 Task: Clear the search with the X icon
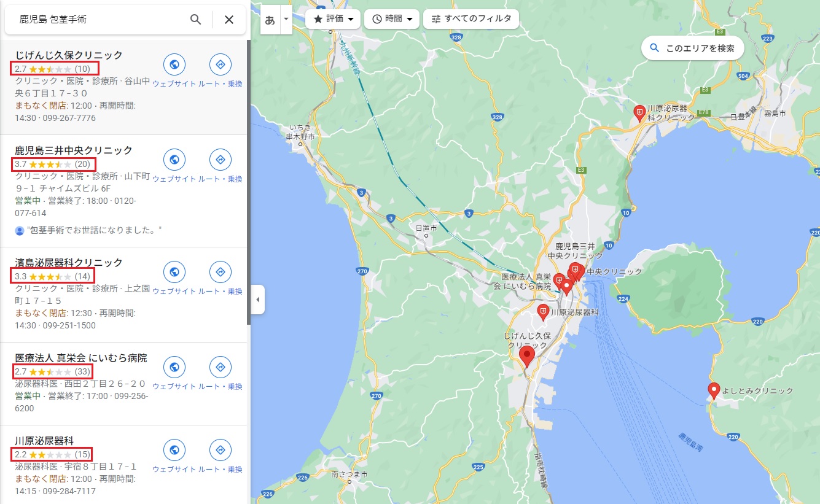[229, 20]
